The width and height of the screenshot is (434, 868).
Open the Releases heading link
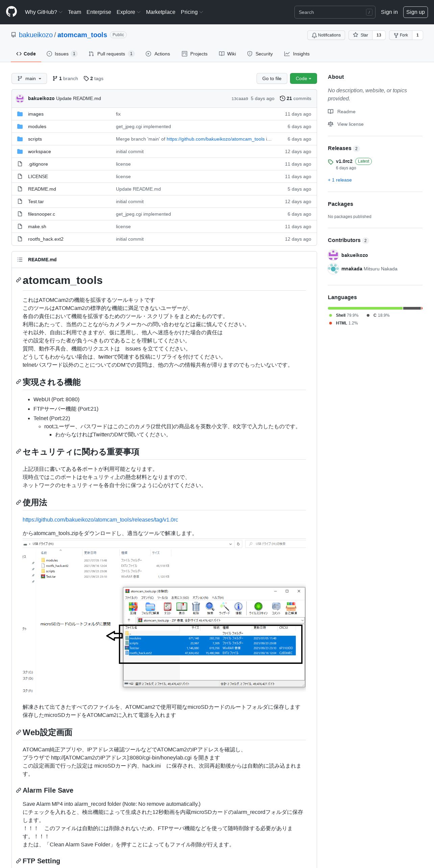click(x=344, y=148)
